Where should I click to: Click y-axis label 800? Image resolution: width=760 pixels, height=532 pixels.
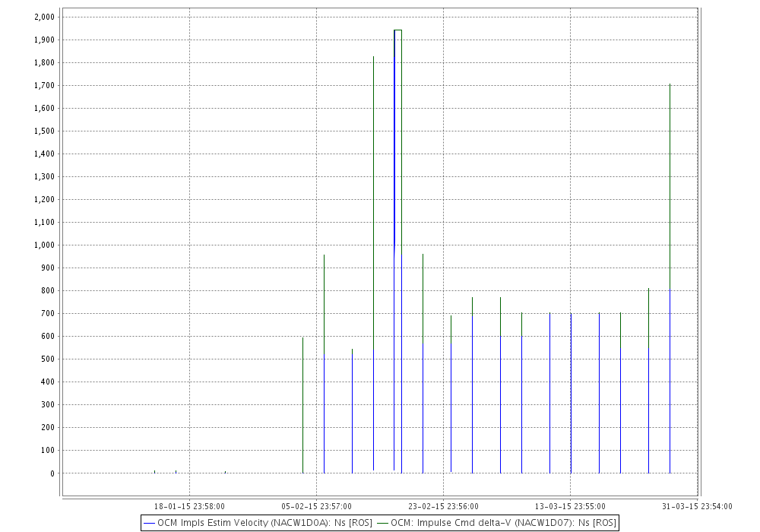[48, 291]
